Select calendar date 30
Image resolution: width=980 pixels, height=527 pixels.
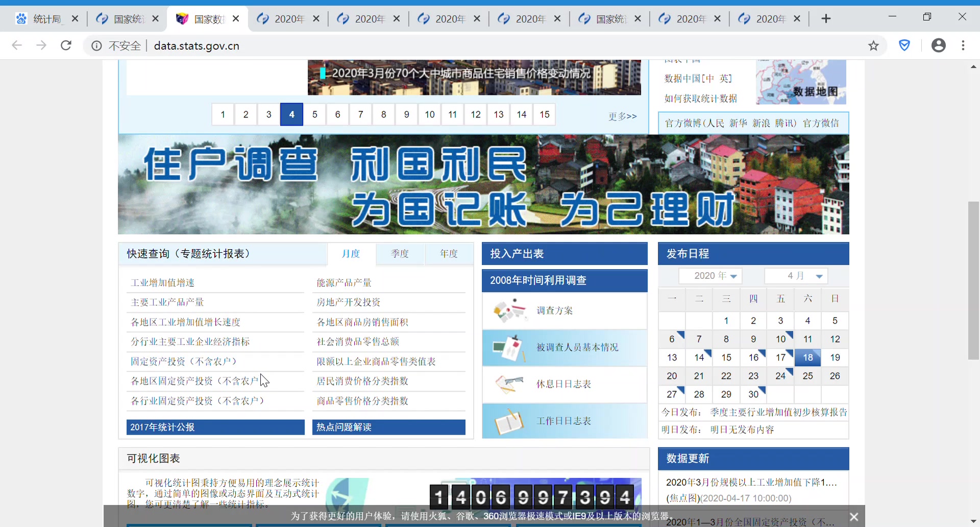coord(753,394)
